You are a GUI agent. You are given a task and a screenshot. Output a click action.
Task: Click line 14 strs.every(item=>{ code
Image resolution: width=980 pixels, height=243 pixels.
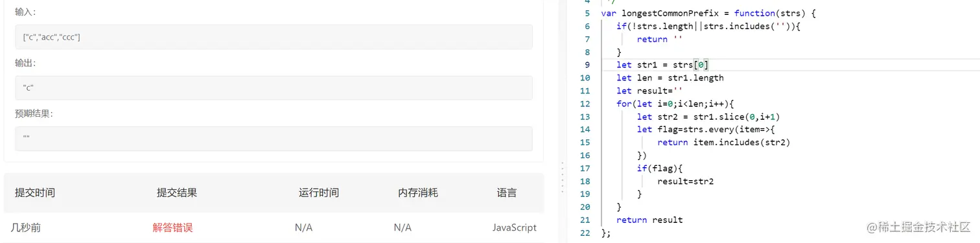pyautogui.click(x=706, y=130)
